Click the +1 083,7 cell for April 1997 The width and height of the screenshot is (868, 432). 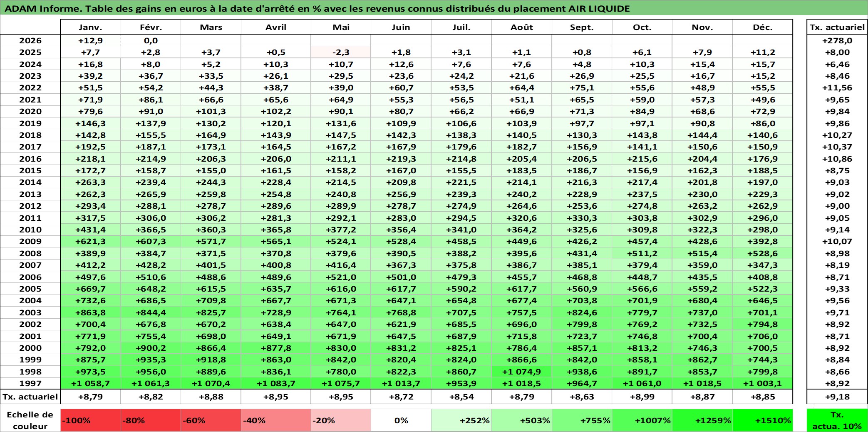276,383
